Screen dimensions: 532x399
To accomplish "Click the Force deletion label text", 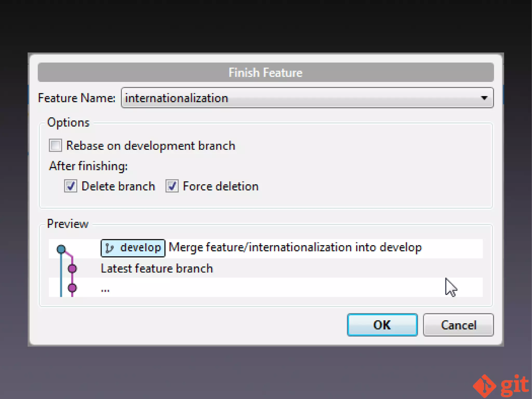I will (x=221, y=186).
